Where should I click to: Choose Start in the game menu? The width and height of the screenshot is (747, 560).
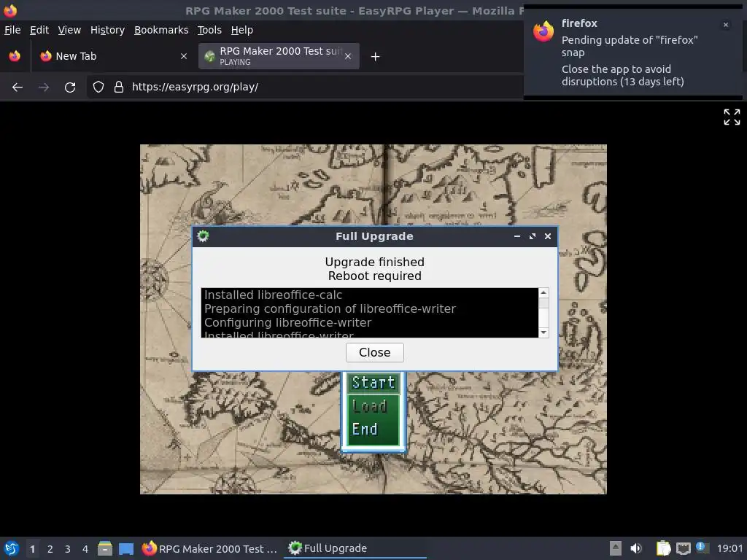[373, 382]
